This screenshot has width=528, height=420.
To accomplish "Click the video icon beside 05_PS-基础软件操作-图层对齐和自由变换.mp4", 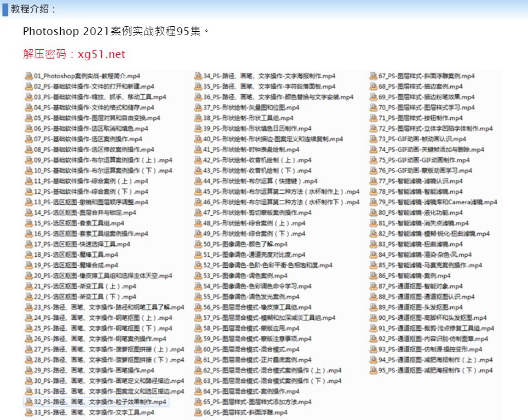I will tap(29, 118).
